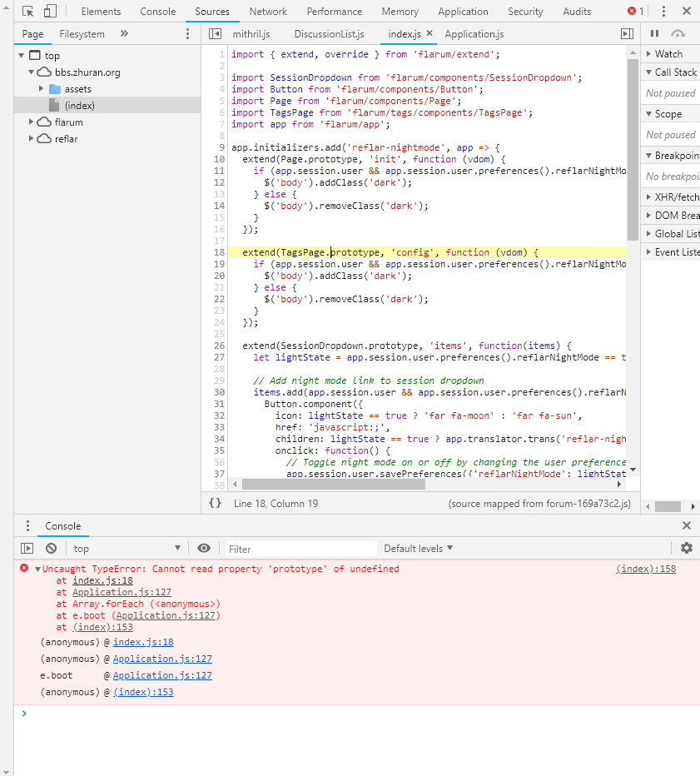Switch to the Network tab
Image resolution: width=700 pixels, height=776 pixels.
click(x=268, y=12)
